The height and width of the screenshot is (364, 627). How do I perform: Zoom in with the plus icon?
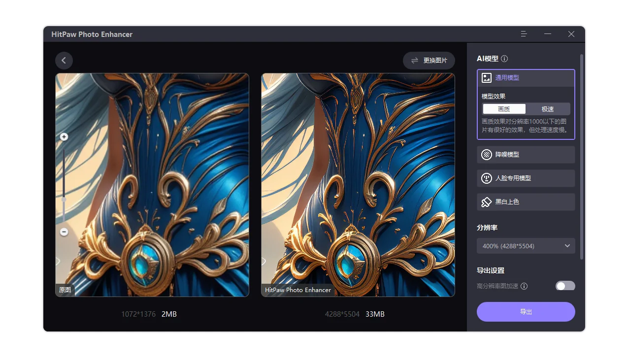coord(64,137)
